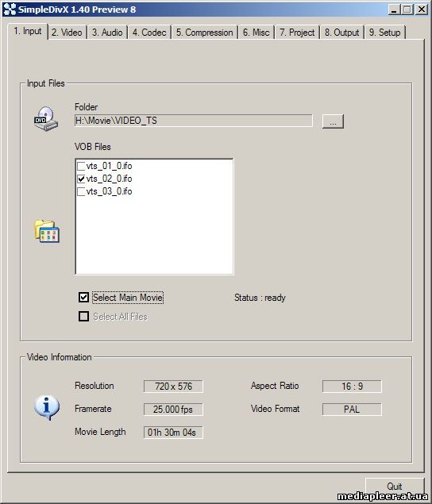Viewport: 432px width, 504px height.
Task: Uncheck the vts_02_0.ifo checkbox
Action: coord(81,179)
